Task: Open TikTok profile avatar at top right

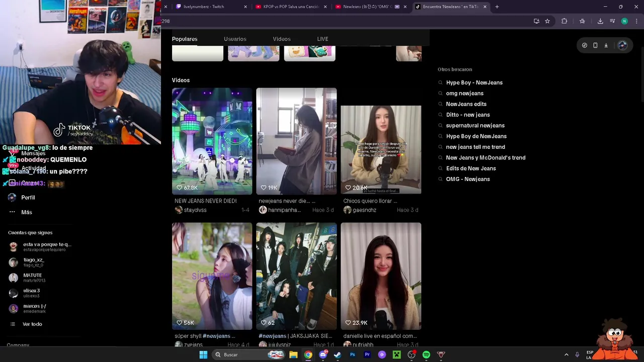Action: coord(622,45)
